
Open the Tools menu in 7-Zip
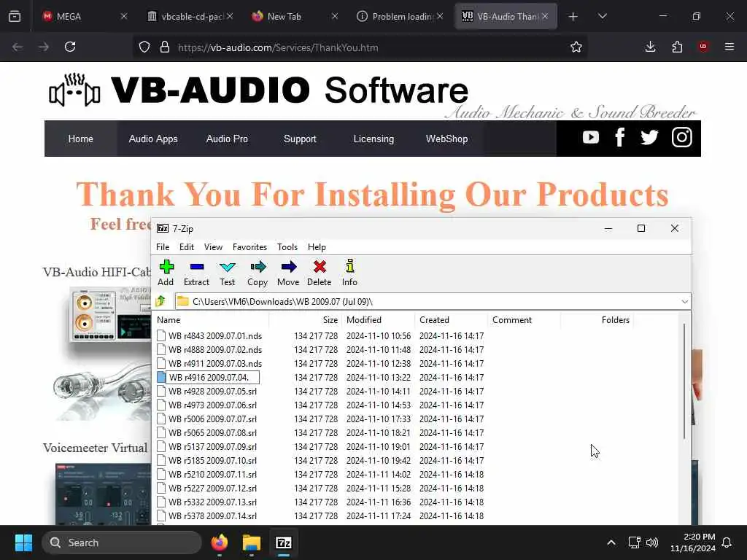287,246
